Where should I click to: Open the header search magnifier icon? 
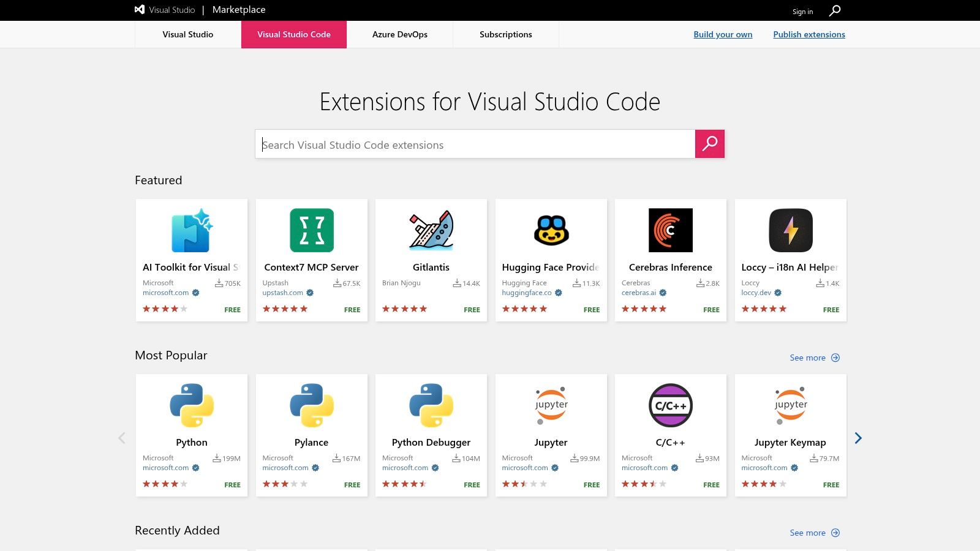coord(835,10)
